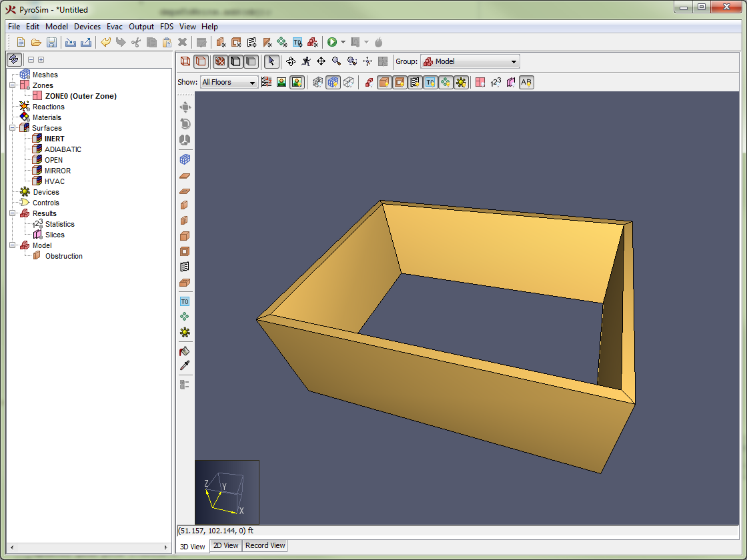Open dropdown arrow beside Run FDS
This screenshot has height=560, width=747.
coord(343,43)
